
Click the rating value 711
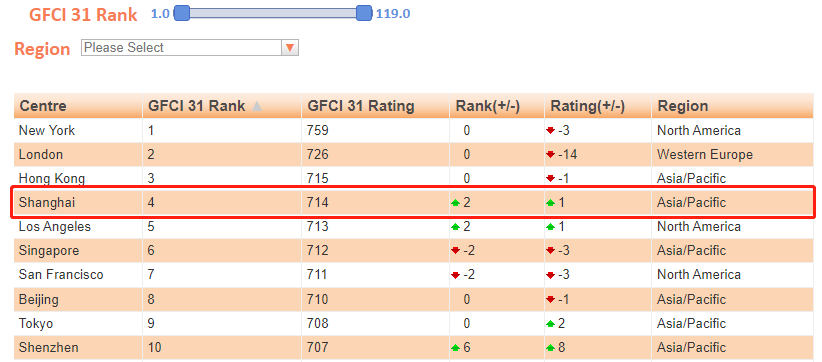(318, 275)
